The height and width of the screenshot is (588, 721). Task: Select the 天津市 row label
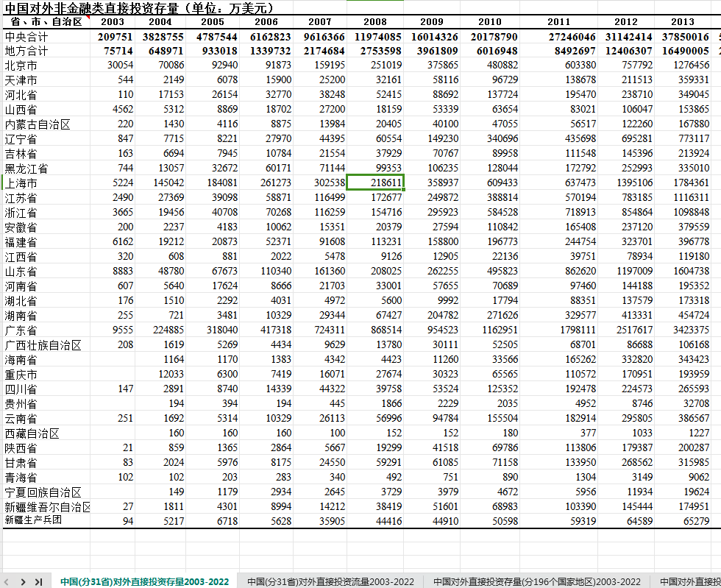(x=46, y=80)
